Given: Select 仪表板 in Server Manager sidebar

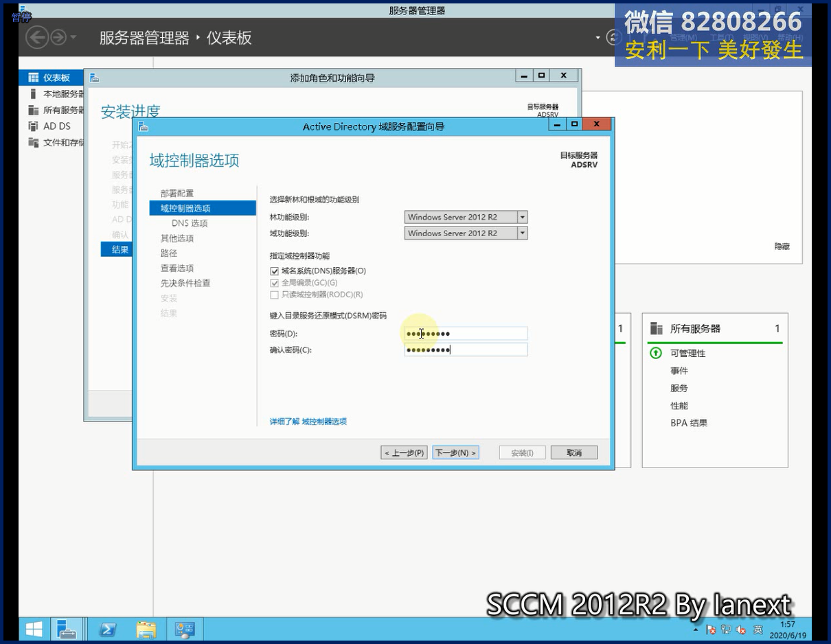Looking at the screenshot, I should 52,78.
